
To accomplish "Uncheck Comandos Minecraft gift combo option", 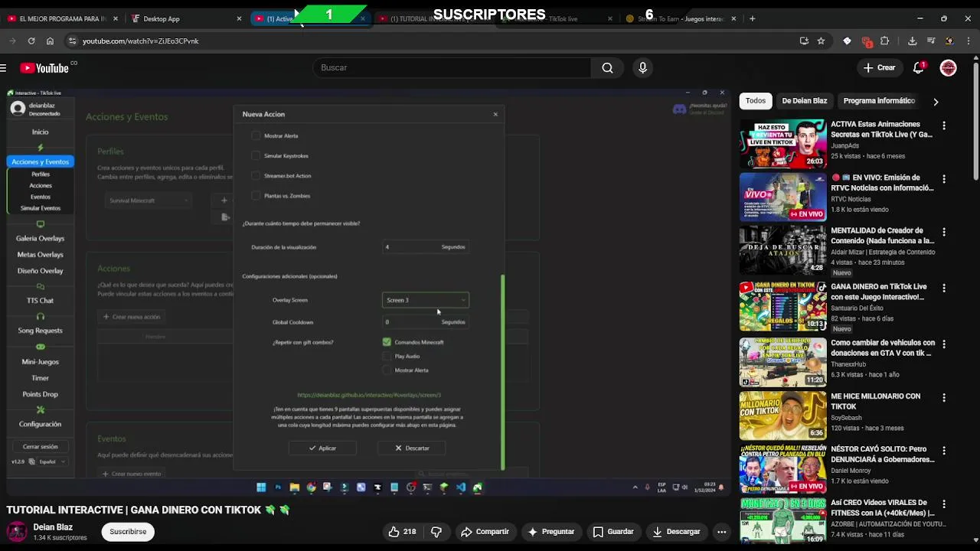I will pyautogui.click(x=387, y=342).
